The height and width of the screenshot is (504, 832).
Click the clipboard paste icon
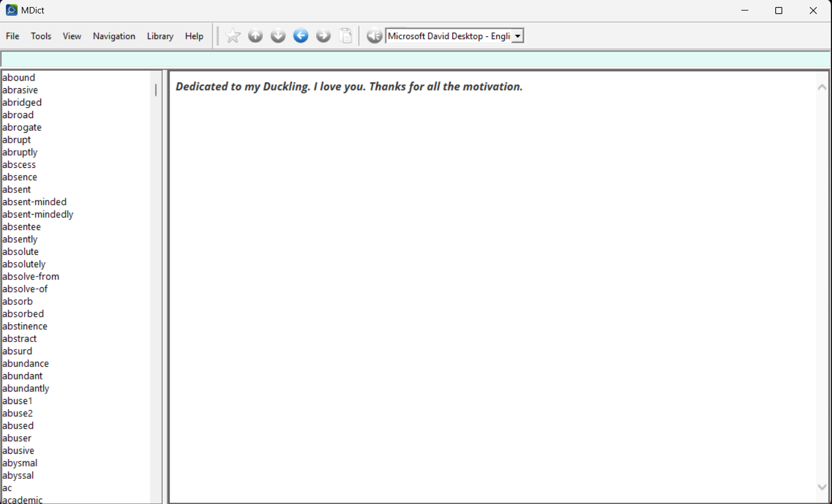[x=346, y=36]
